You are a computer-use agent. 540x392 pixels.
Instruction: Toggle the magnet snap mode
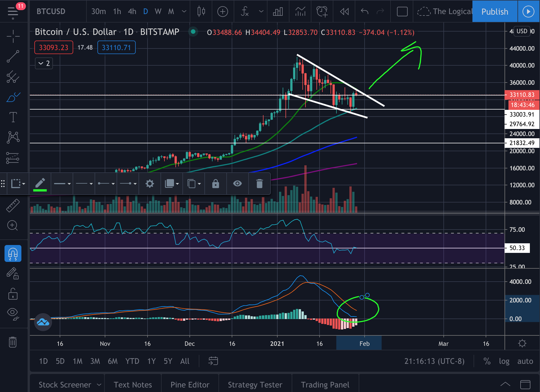(x=13, y=253)
